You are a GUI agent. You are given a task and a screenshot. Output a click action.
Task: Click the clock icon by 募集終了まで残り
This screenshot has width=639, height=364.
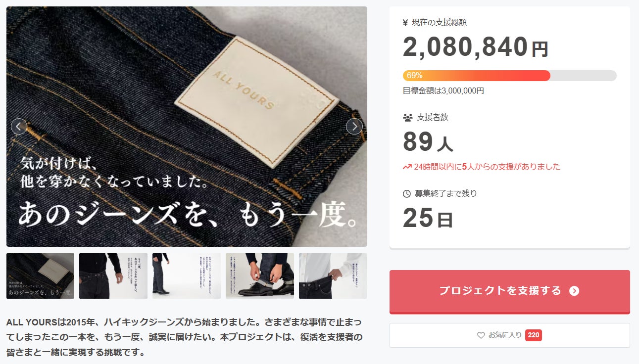coord(407,193)
